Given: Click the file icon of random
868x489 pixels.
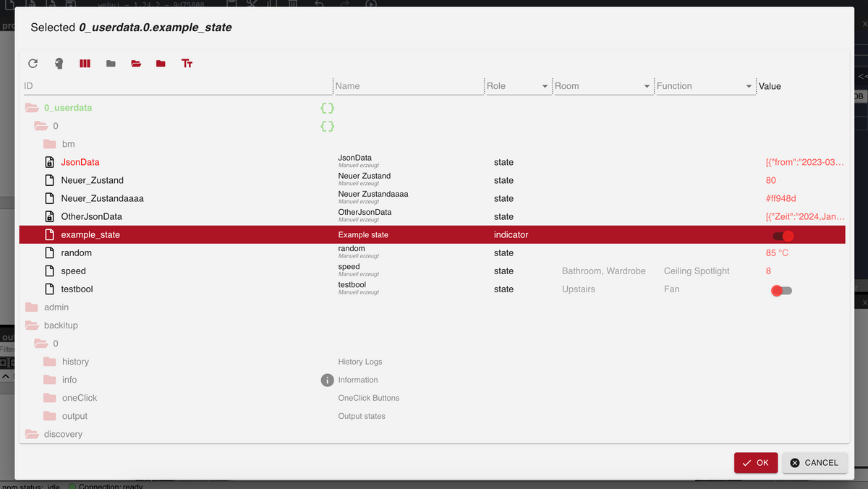Looking at the screenshot, I should click(50, 252).
